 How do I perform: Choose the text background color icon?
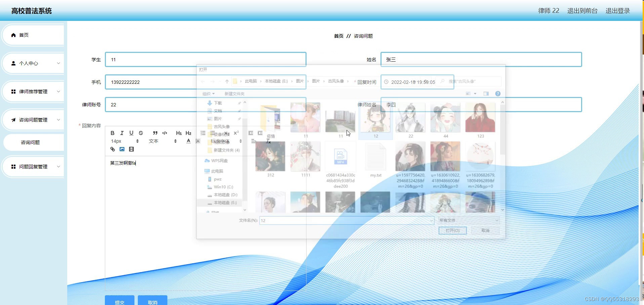tap(198, 141)
